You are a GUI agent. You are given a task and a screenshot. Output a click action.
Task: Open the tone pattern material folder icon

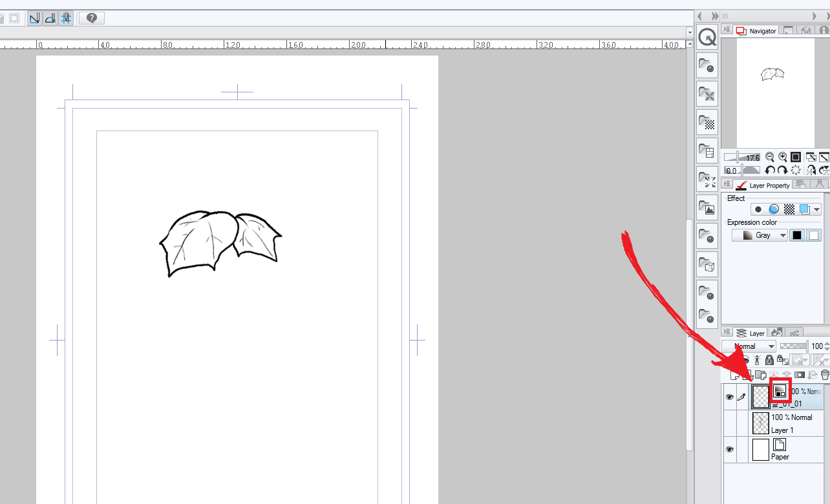coord(707,122)
